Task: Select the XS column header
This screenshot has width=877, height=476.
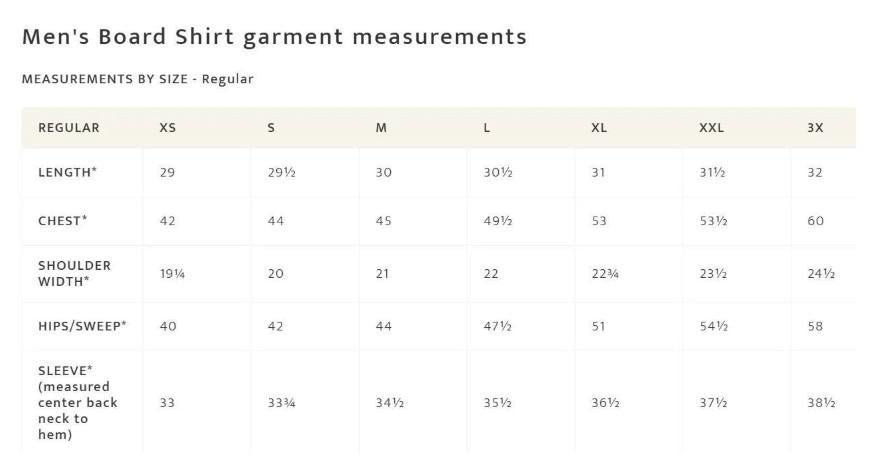Action: 168,128
